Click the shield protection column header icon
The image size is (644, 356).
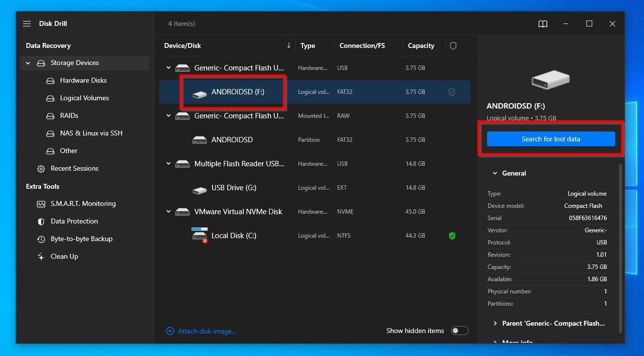tap(453, 45)
